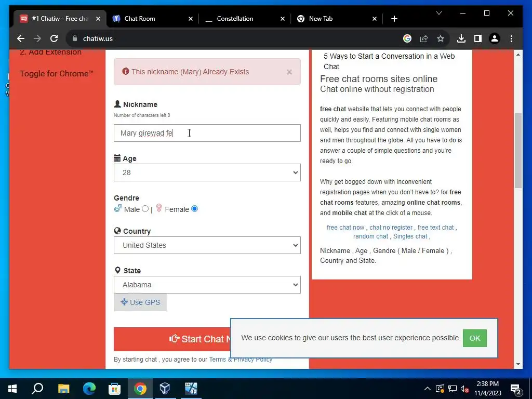The width and height of the screenshot is (532, 399).
Task: Open the free chat now link
Action: coord(345,228)
